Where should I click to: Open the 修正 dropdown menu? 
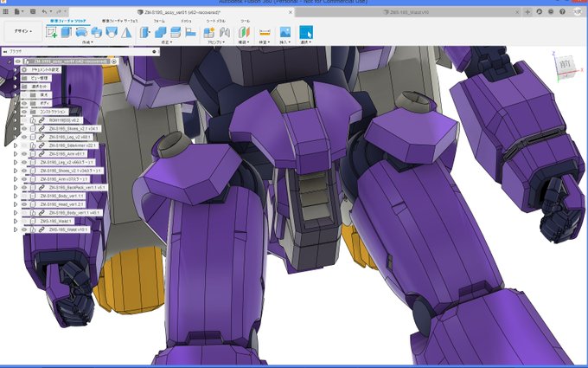click(x=167, y=42)
